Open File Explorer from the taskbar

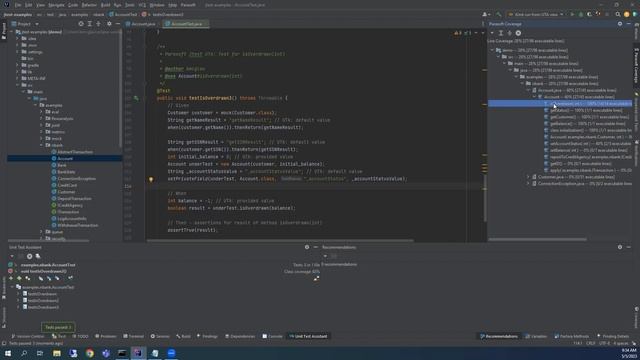(57, 353)
